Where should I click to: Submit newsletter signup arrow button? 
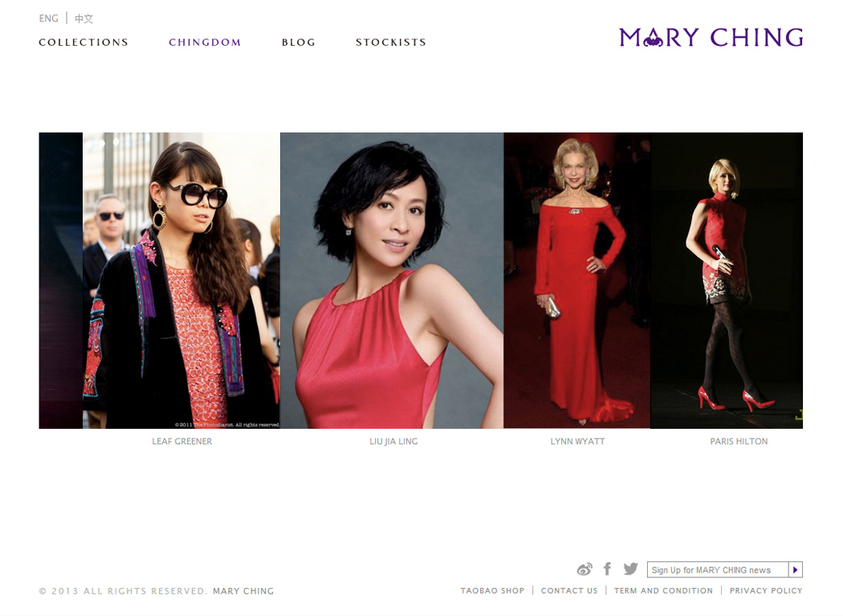[795, 569]
